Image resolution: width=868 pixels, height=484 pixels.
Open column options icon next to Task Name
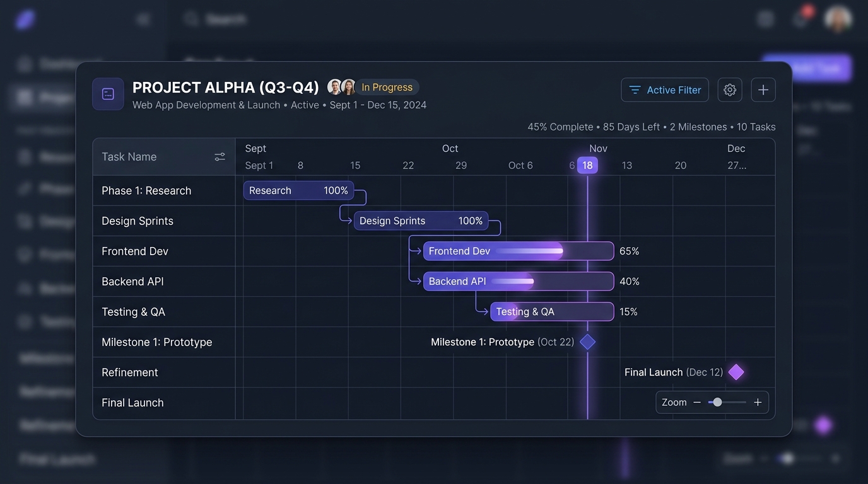pyautogui.click(x=220, y=157)
